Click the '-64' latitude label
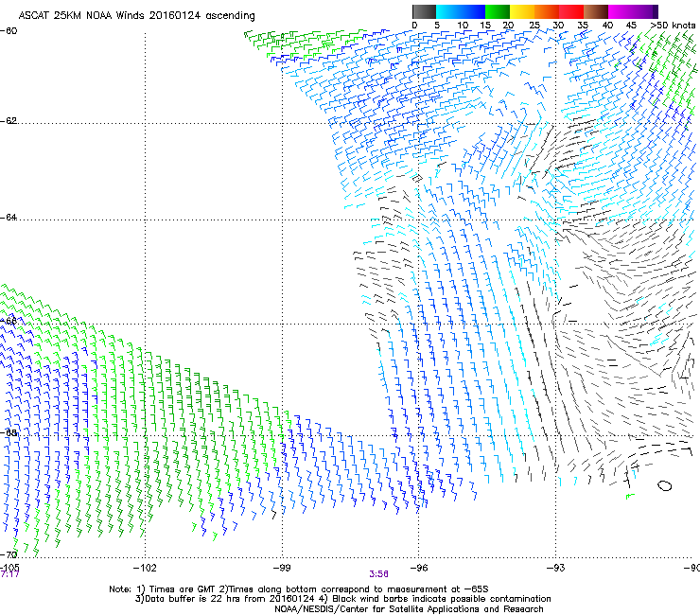The height and width of the screenshot is (615, 700). (x=9, y=218)
